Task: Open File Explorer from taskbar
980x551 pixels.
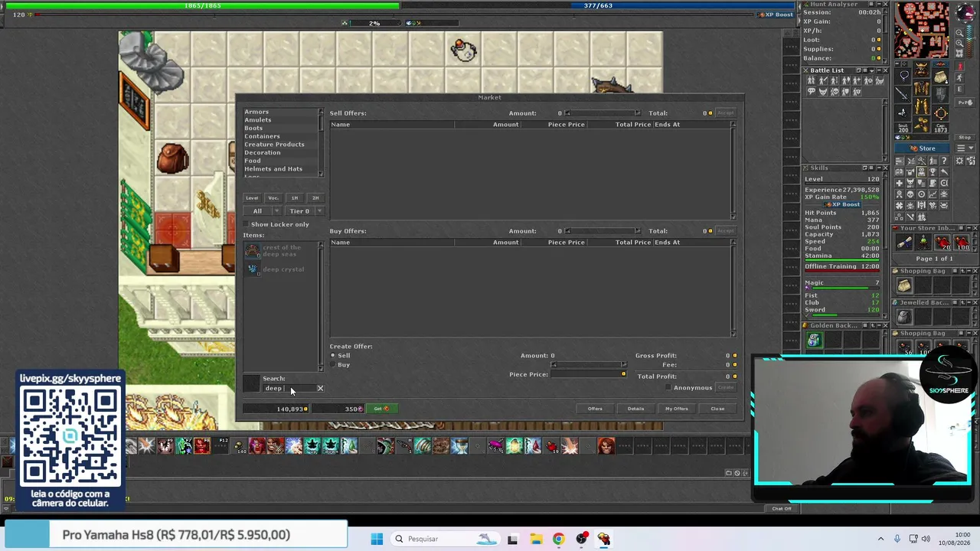Action: (536, 539)
